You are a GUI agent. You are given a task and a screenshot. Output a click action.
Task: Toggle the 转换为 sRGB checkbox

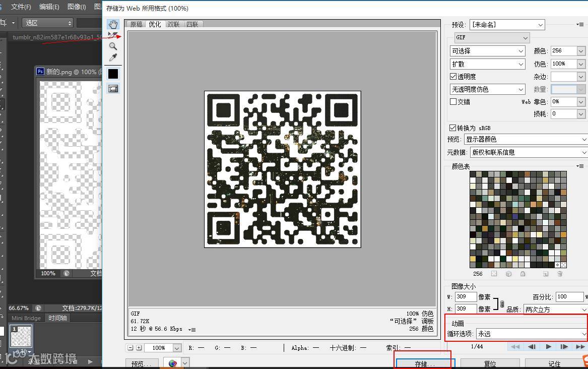pyautogui.click(x=452, y=128)
